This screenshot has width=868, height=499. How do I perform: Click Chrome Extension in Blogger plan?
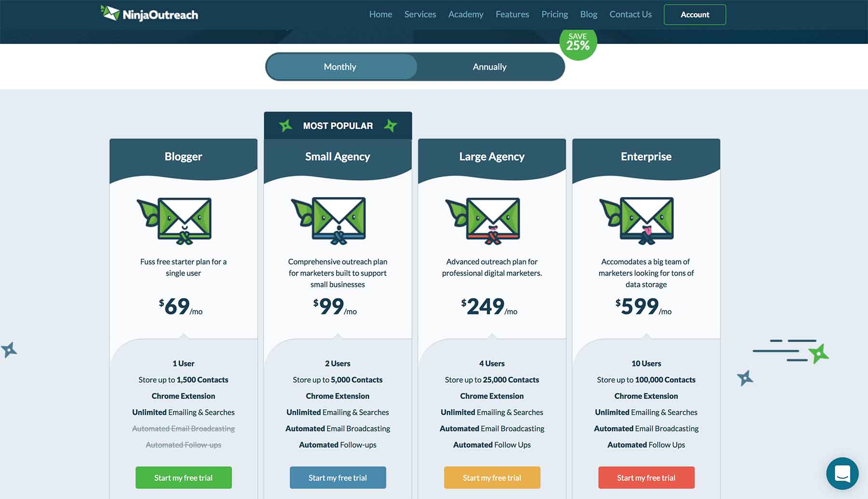[183, 396]
